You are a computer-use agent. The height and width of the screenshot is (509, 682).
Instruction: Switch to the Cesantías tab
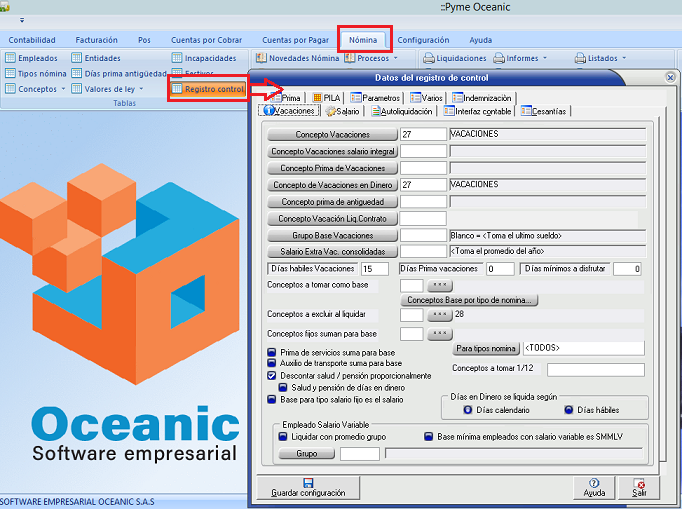pyautogui.click(x=544, y=111)
